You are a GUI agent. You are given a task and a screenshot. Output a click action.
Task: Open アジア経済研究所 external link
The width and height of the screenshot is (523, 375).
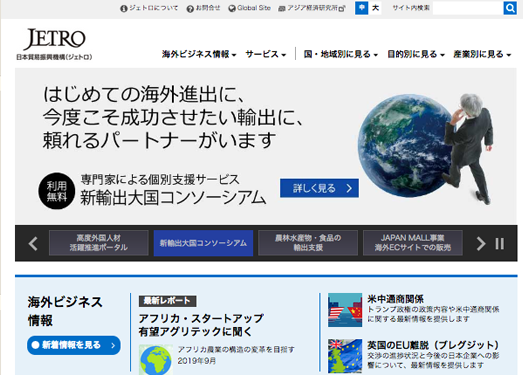[312, 8]
